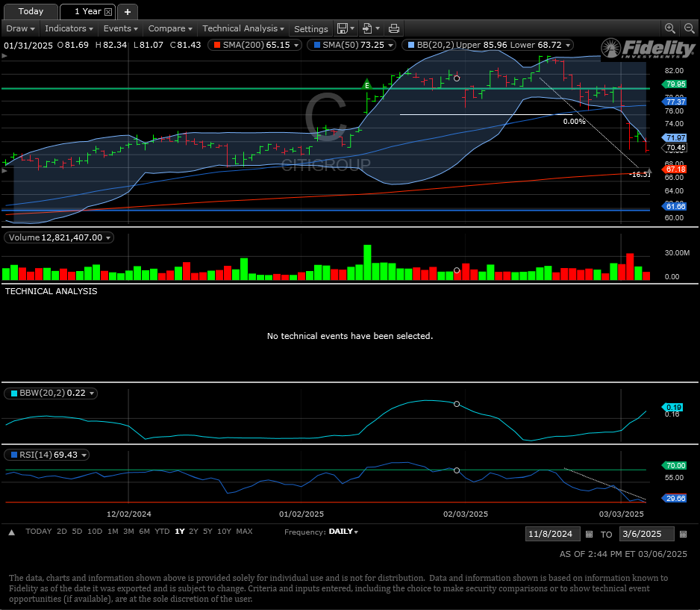
Task: Open chart Settings
Action: point(310,29)
